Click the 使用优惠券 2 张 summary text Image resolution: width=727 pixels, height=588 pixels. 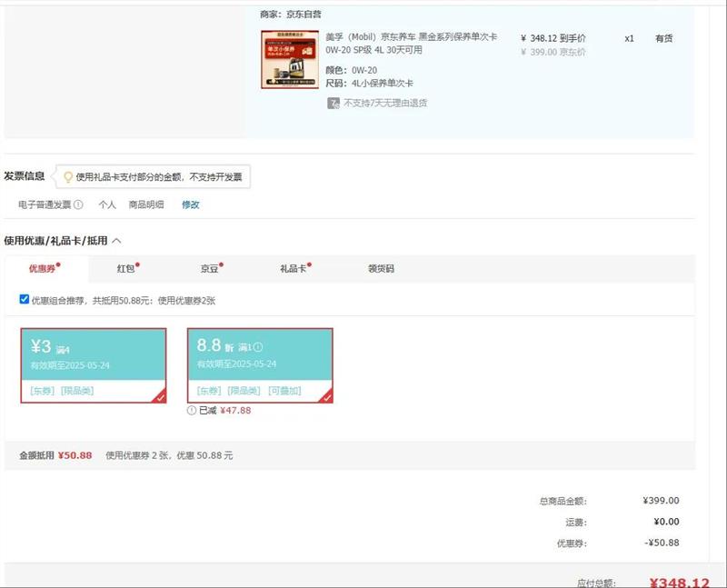pos(169,455)
